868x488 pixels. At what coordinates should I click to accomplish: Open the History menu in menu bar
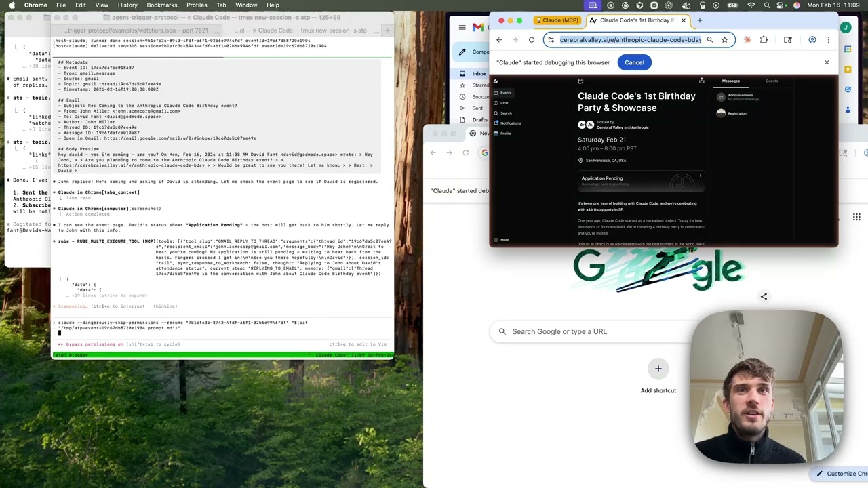point(127,5)
